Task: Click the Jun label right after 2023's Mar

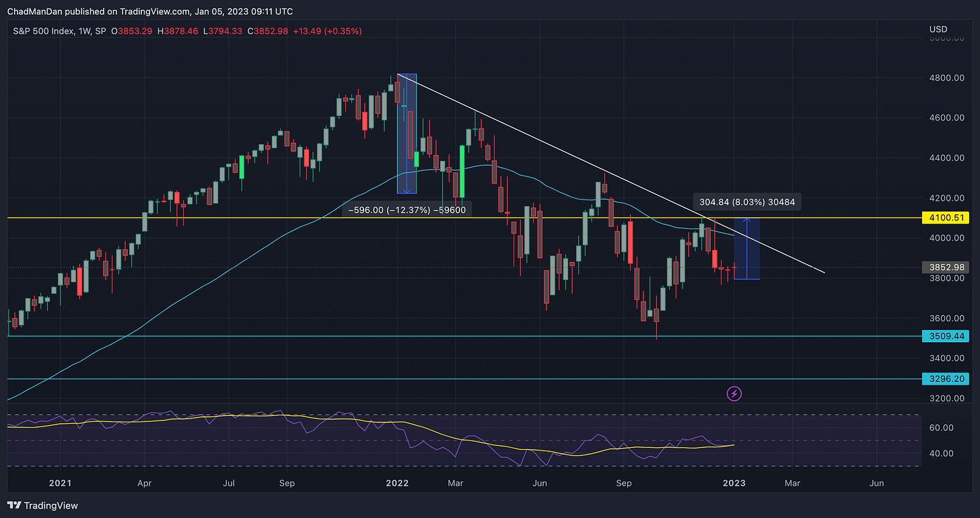Action: [876, 483]
